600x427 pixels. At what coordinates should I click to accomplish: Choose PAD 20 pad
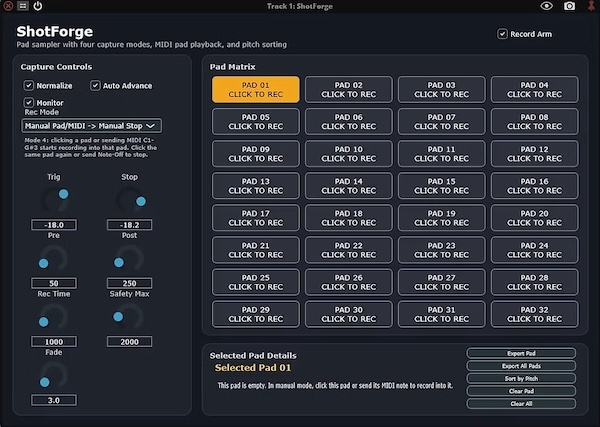click(x=535, y=218)
